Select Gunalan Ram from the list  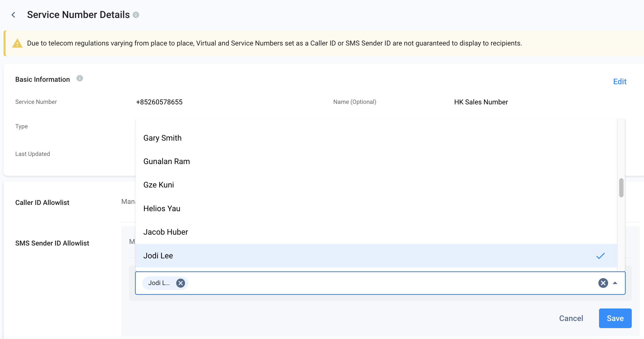[x=376, y=162]
